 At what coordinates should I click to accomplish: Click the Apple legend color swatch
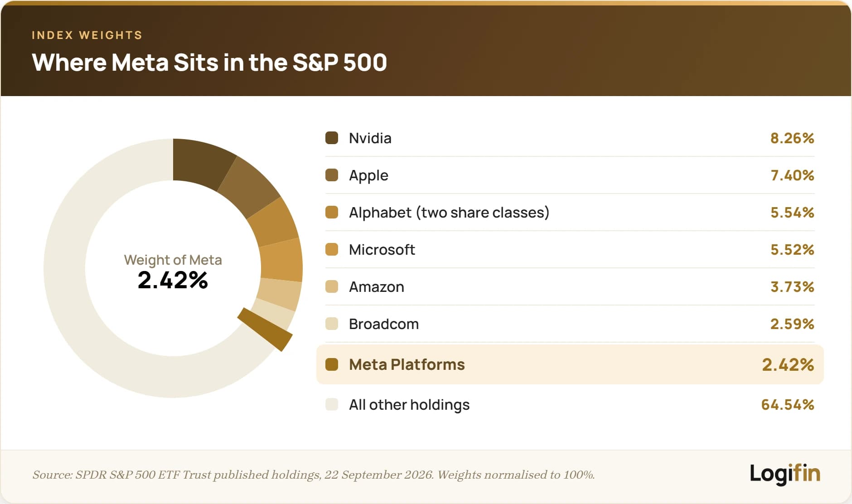(x=332, y=175)
